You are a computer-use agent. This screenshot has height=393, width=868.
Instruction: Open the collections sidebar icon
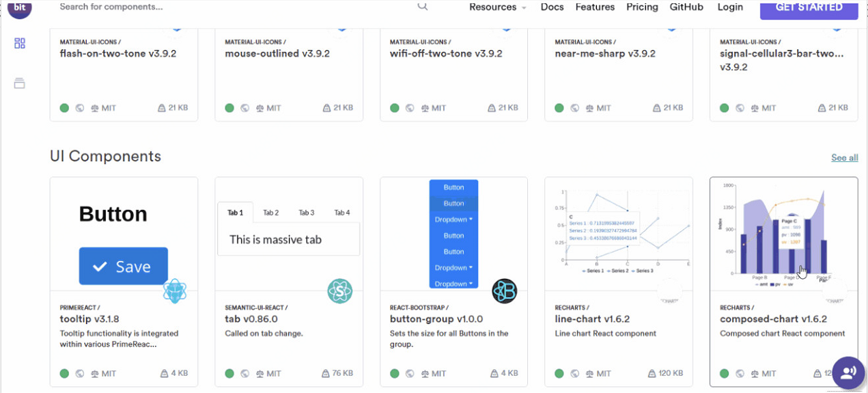pyautogui.click(x=20, y=83)
